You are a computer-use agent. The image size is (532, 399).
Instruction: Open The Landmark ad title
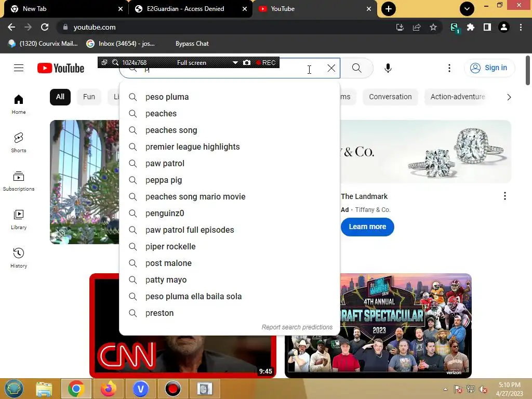[364, 196]
